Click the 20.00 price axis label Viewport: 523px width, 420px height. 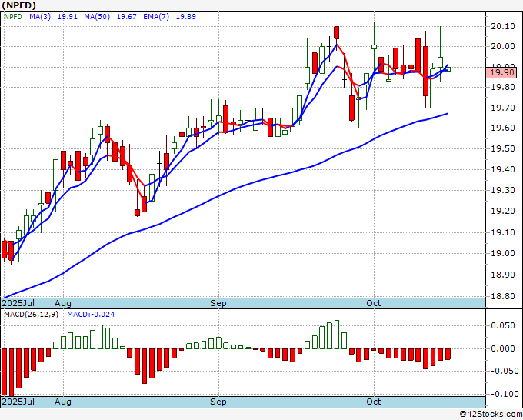tap(503, 46)
